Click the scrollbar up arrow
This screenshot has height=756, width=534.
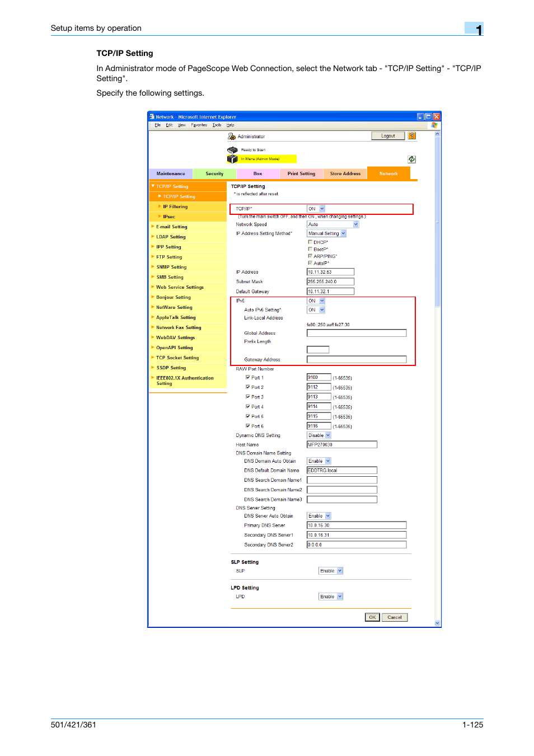click(437, 134)
